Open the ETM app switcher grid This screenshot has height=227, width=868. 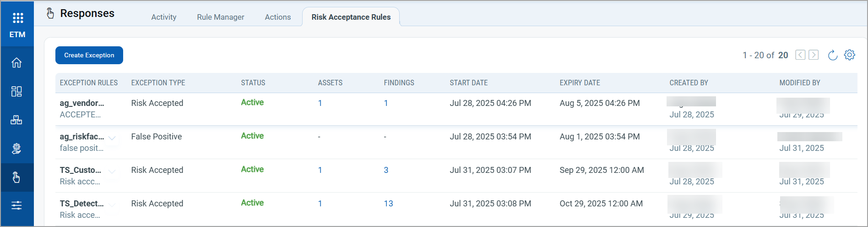(x=17, y=18)
